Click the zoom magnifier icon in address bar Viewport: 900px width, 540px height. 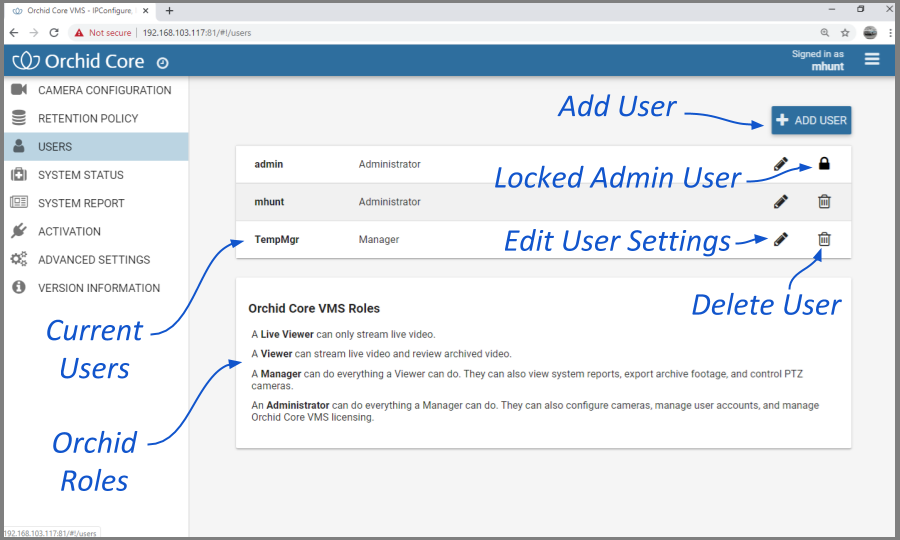825,33
